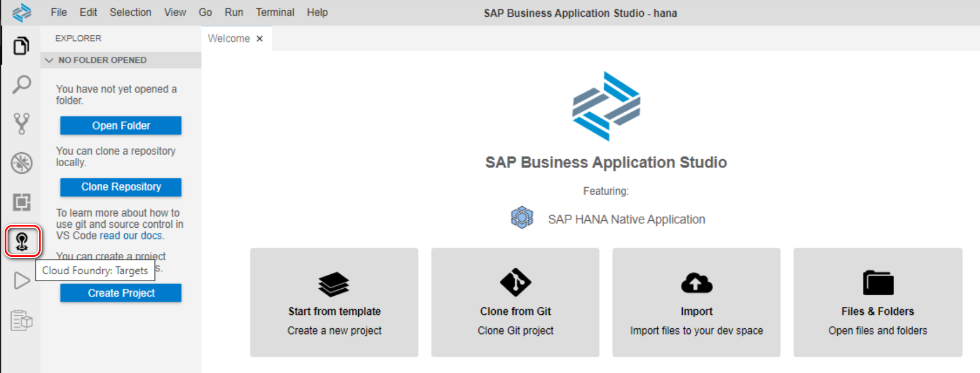This screenshot has width=980, height=373.
Task: Open the Go menu
Action: 205,12
